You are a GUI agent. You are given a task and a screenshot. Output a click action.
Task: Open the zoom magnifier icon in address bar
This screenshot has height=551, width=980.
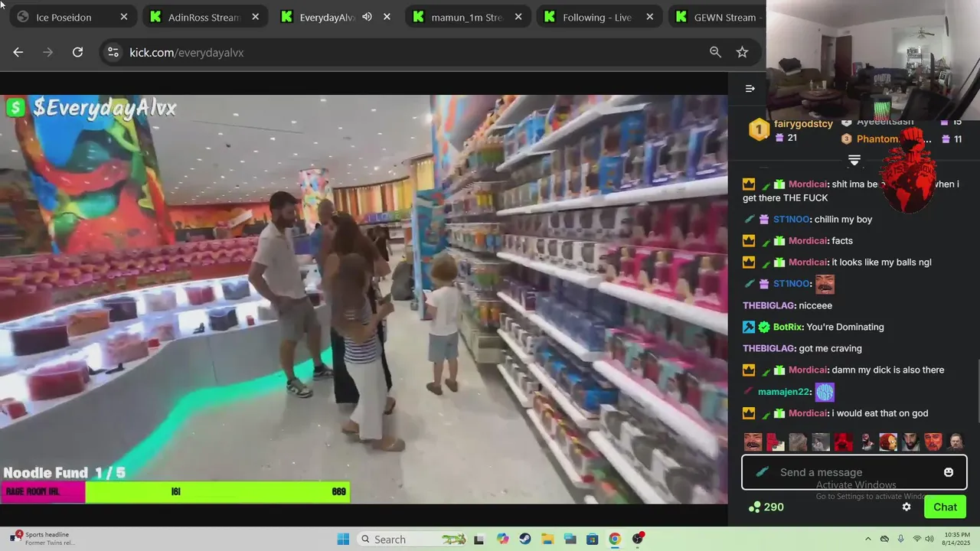coord(715,52)
